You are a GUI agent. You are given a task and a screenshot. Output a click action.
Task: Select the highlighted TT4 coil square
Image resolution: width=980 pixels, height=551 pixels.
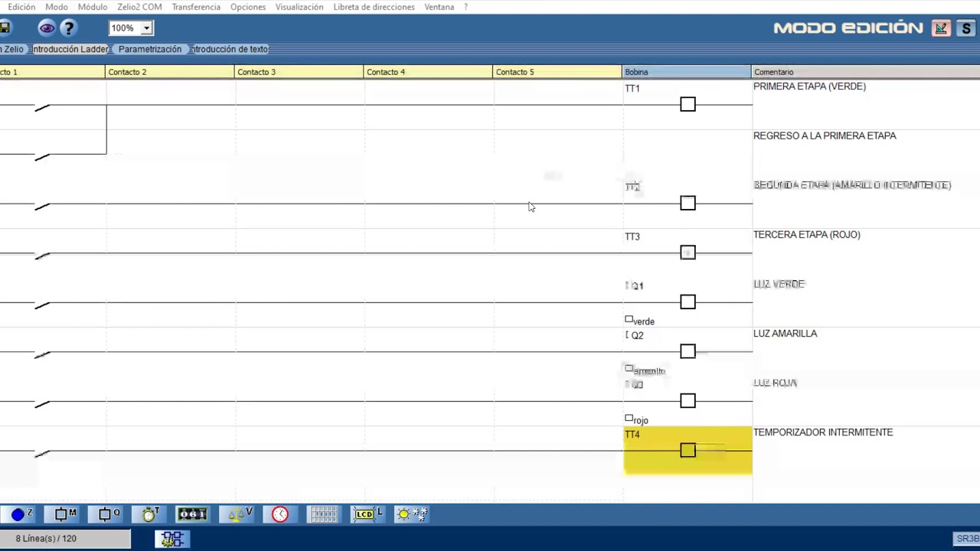coord(688,450)
